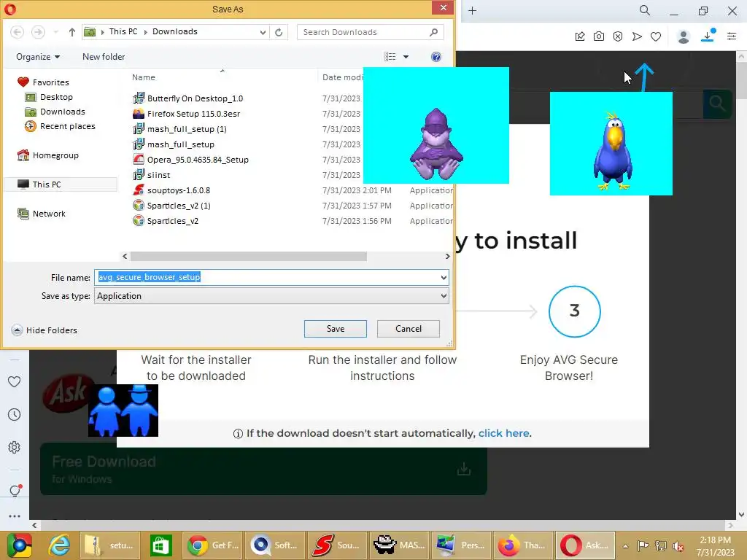Sort by Date modified column header
Image resolution: width=747 pixels, height=560 pixels.
(342, 77)
